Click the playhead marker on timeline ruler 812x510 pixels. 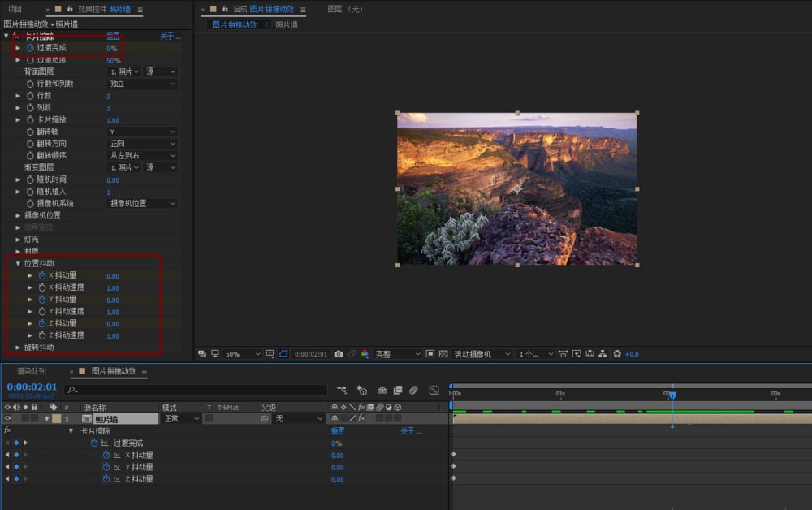[x=672, y=395]
